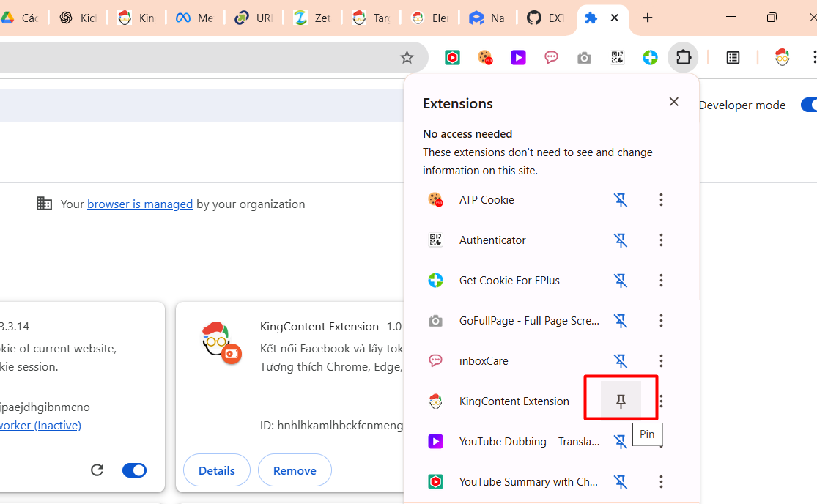Pin the KingContent Extension to toolbar

(621, 401)
